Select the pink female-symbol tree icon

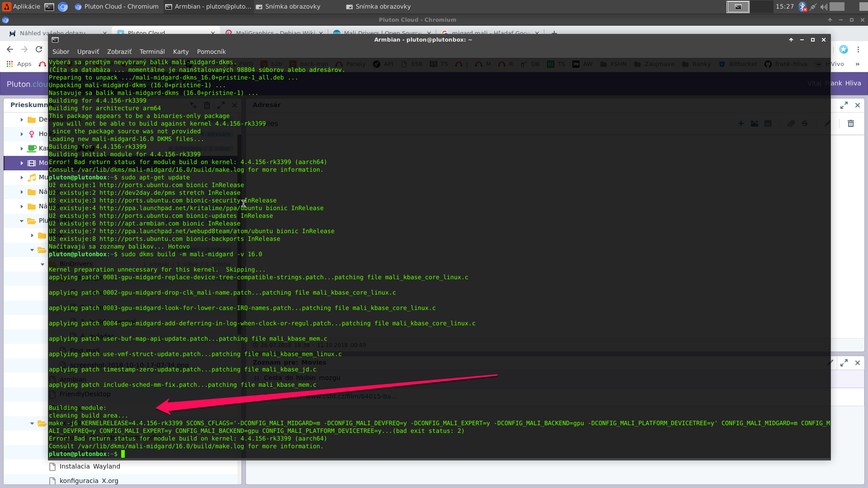click(x=32, y=134)
